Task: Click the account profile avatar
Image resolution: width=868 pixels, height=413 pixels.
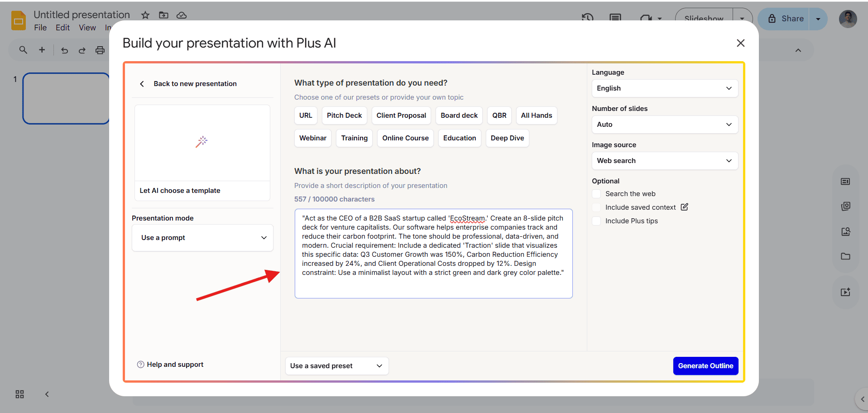Action: pyautogui.click(x=848, y=19)
